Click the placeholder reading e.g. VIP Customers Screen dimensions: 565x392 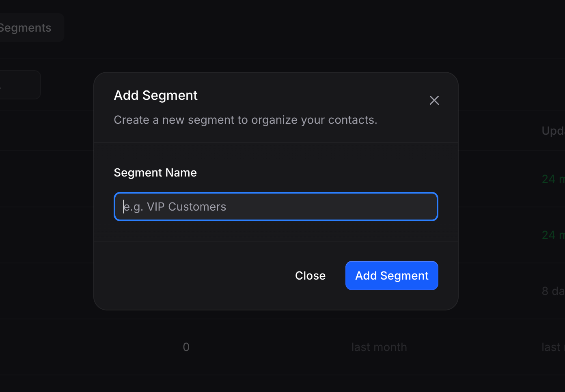(175, 207)
